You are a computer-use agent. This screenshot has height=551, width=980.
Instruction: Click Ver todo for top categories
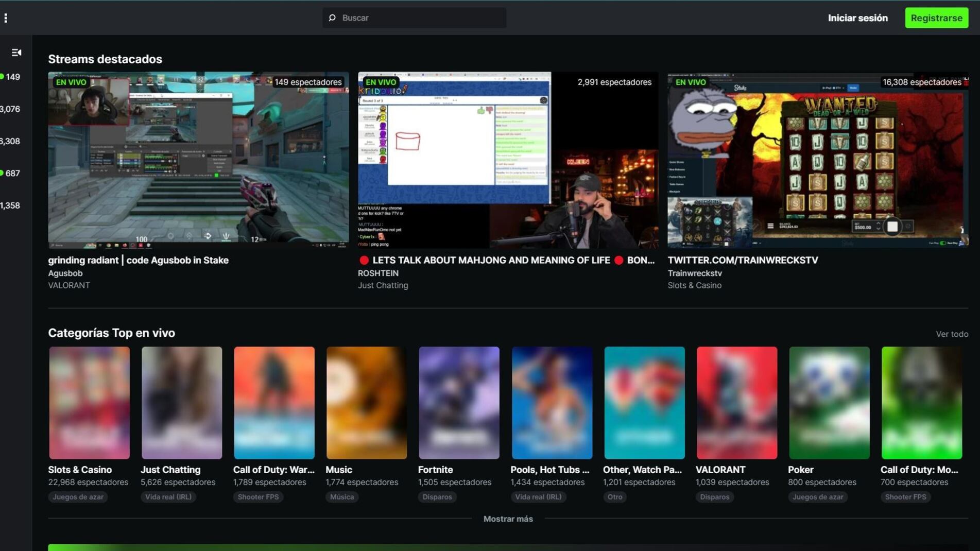[x=952, y=334]
